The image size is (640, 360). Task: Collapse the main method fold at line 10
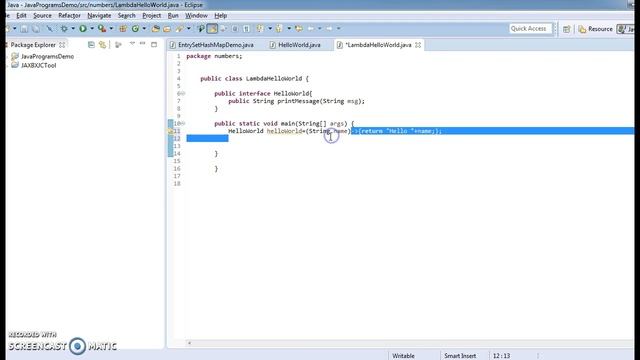click(183, 123)
